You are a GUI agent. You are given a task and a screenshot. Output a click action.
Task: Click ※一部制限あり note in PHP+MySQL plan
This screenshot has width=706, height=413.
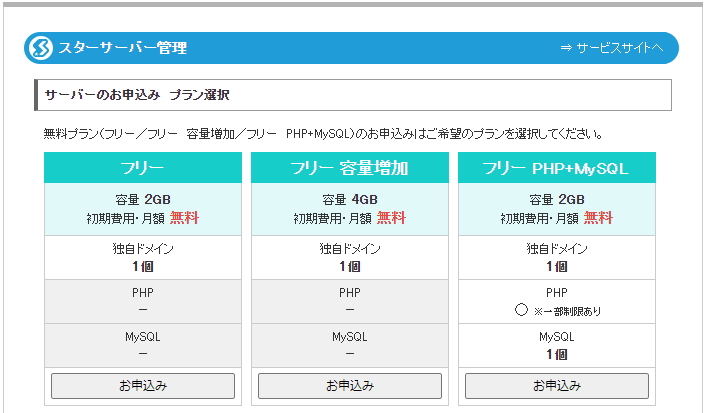click(568, 311)
